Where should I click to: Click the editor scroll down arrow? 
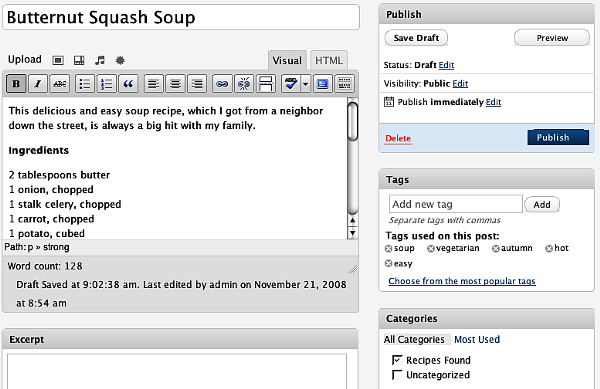click(x=352, y=233)
